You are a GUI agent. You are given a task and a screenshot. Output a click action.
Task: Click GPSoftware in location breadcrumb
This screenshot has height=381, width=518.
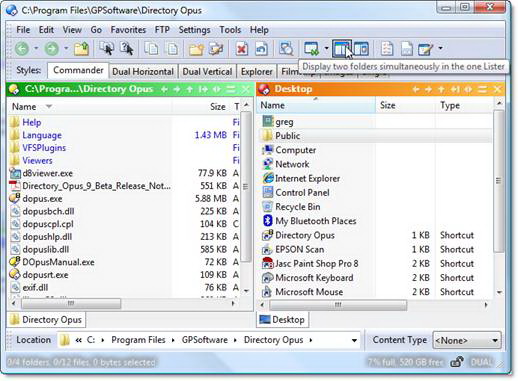point(205,340)
